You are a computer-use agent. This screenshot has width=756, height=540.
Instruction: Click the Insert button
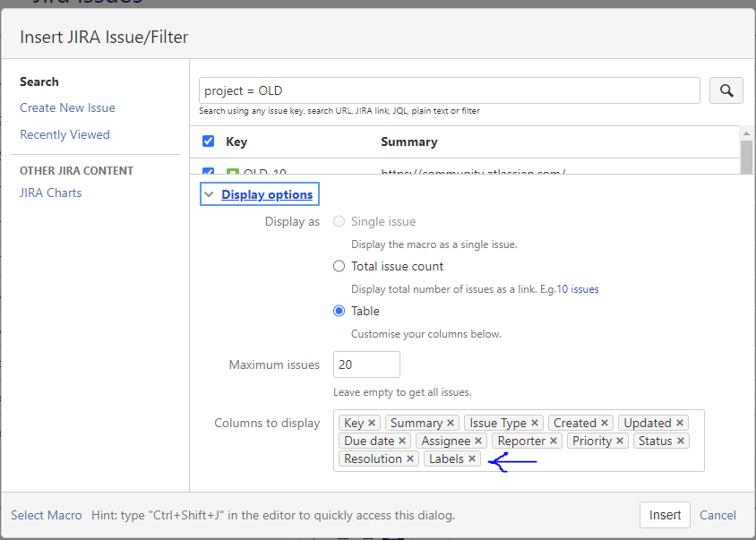[x=665, y=515]
